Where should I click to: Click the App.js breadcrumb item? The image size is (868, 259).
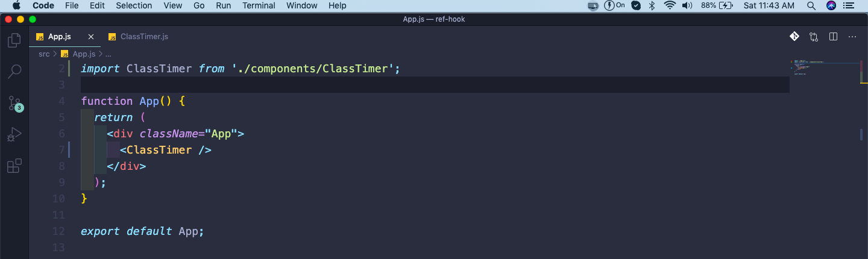point(79,54)
